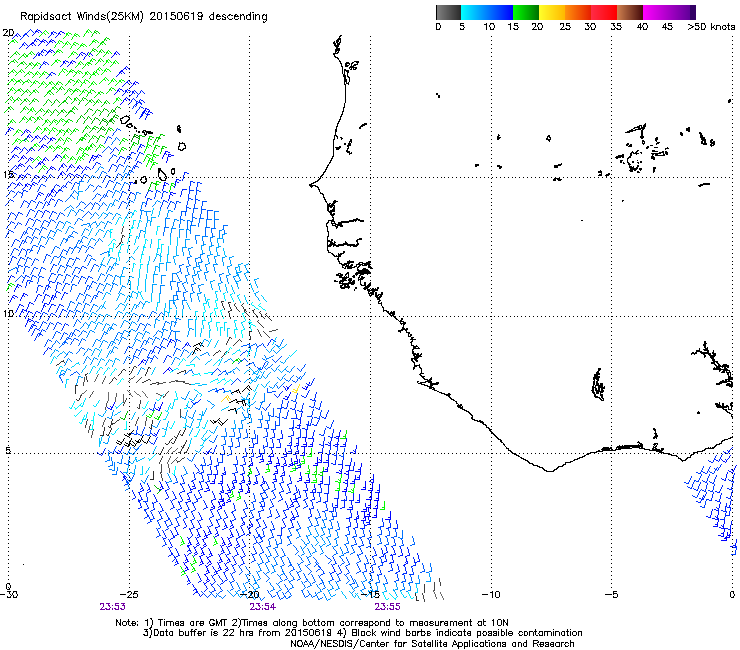740x650 pixels.
Task: Click the longitude axis label '-20'
Action: [x=250, y=594]
